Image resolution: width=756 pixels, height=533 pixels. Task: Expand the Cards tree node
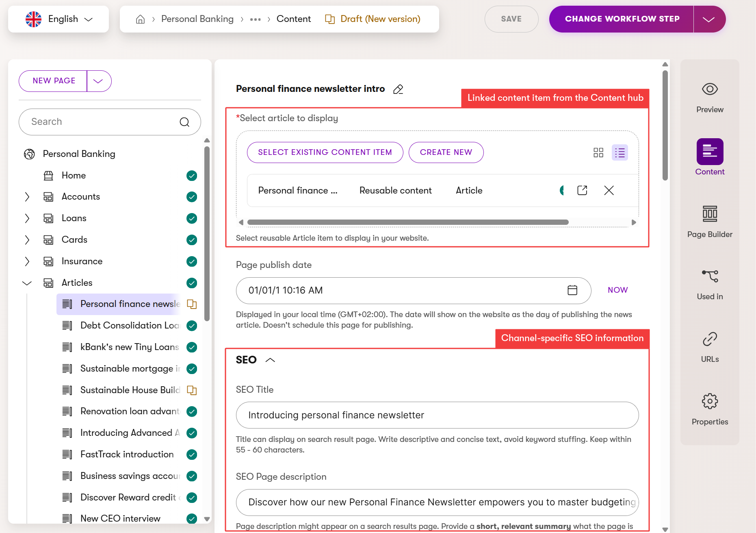point(27,240)
